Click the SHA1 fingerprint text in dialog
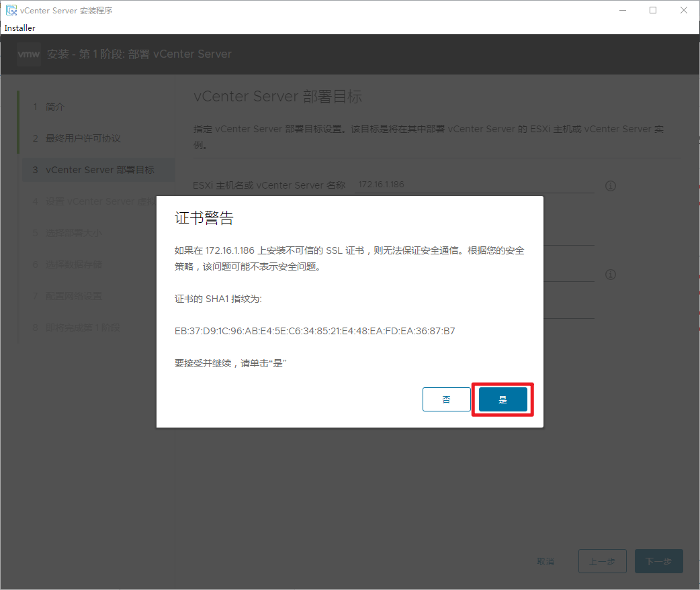Screen dimensions: 700x590 [x=314, y=331]
